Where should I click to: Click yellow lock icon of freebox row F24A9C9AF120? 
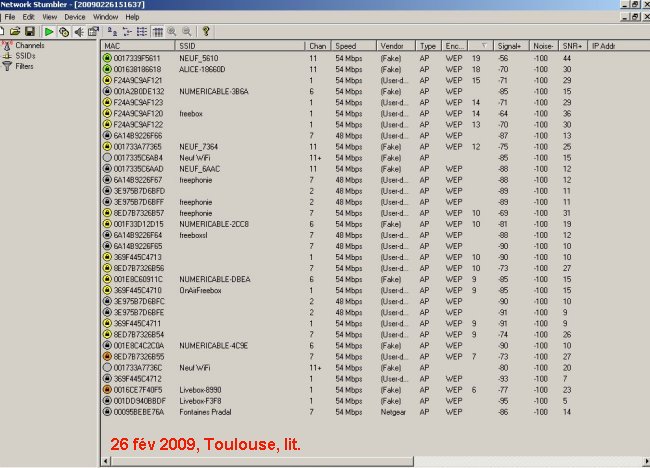coord(107,113)
